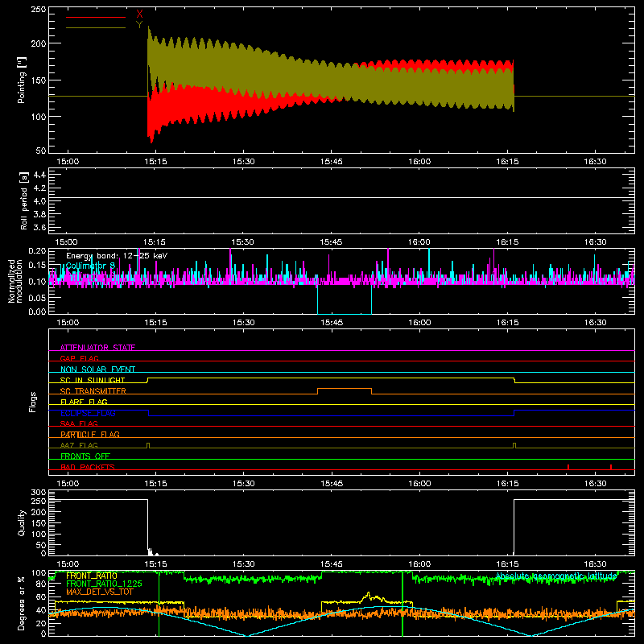Select the cyan 'Collimator 8' label
The image size is (644, 644).
pyautogui.click(x=90, y=266)
